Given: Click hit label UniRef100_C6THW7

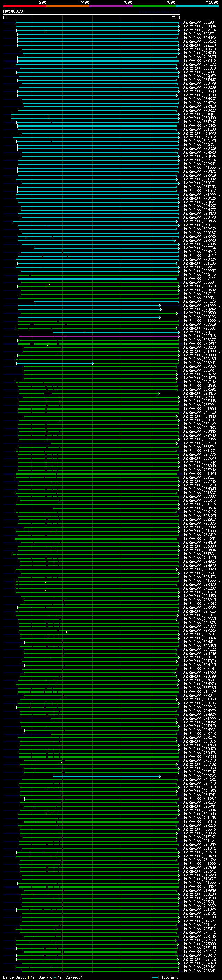Looking at the screenshot, I should click(x=199, y=80).
